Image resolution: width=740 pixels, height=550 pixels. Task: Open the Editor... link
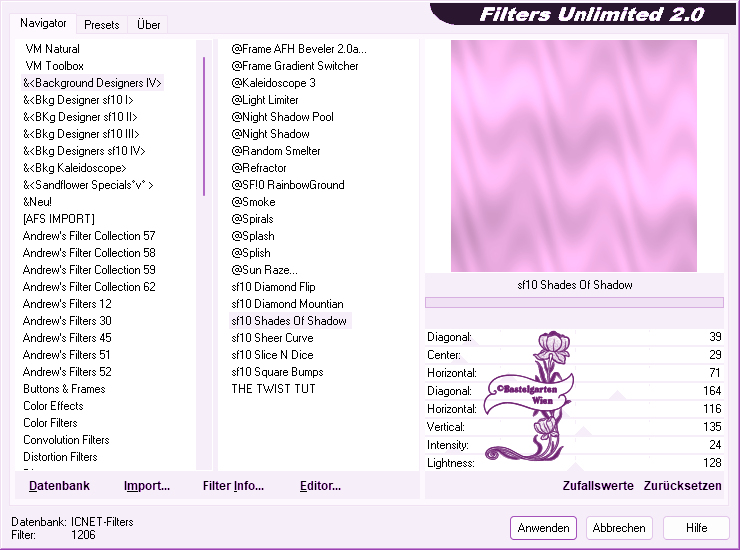pos(320,486)
